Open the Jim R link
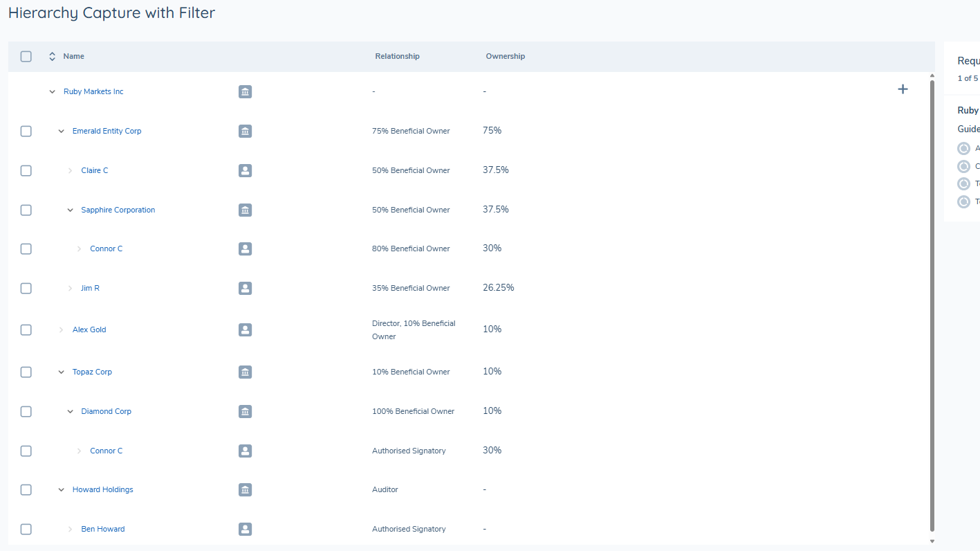 (x=90, y=288)
